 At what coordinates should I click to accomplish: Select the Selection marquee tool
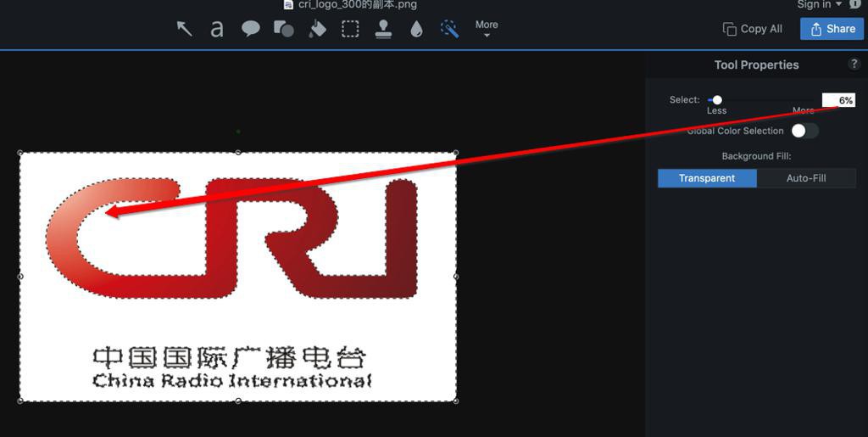click(x=350, y=29)
